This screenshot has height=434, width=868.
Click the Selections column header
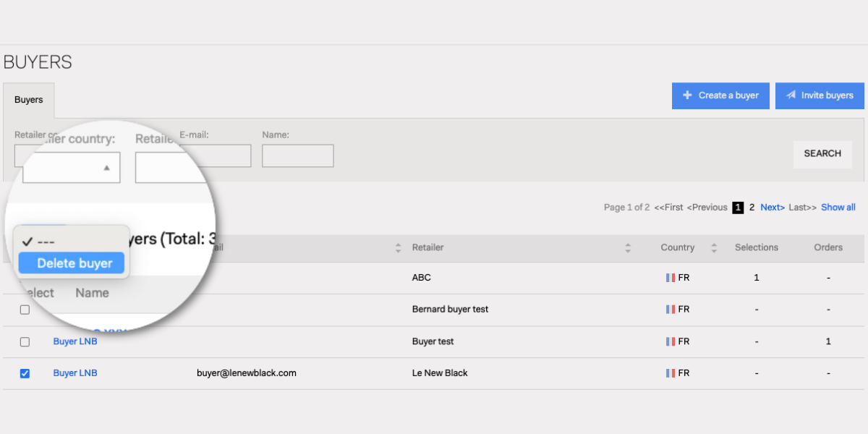click(x=757, y=247)
